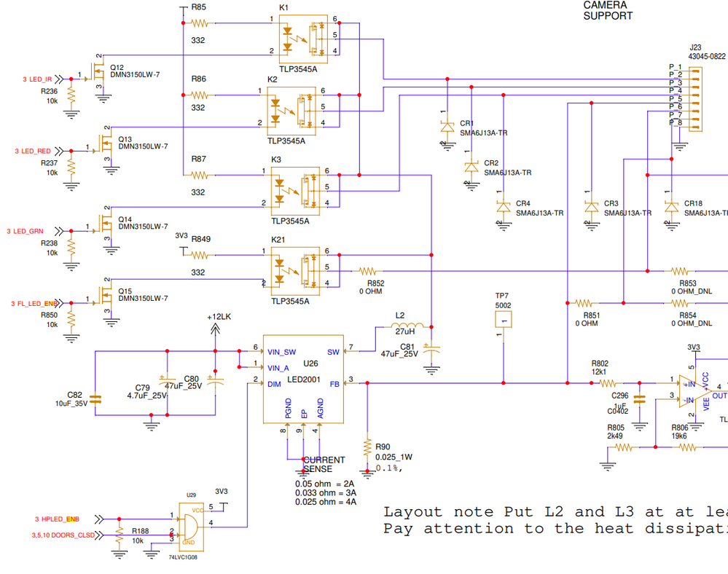728x574 pixels.
Task: Click the U29 74LVC1G08 AND gate
Action: [191, 527]
